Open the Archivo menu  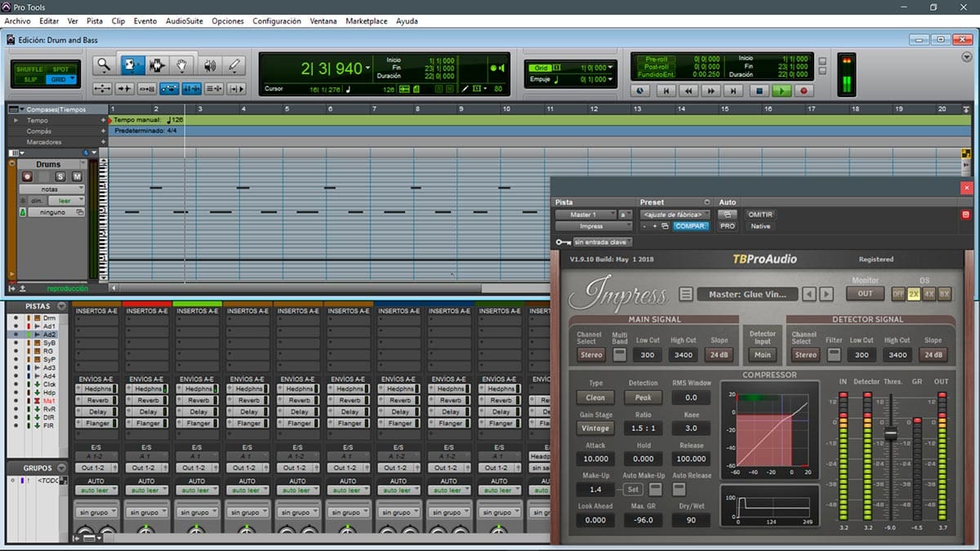(17, 20)
